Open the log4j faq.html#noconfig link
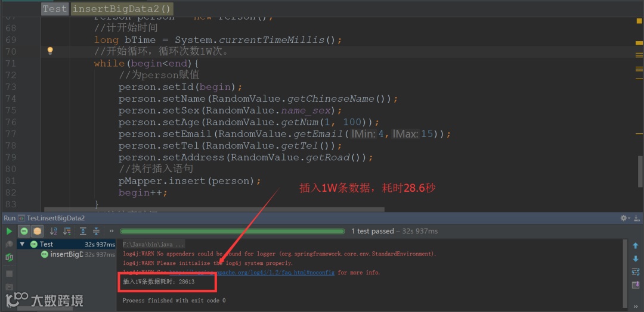Viewport: 644px width, 312px height. pos(252,273)
